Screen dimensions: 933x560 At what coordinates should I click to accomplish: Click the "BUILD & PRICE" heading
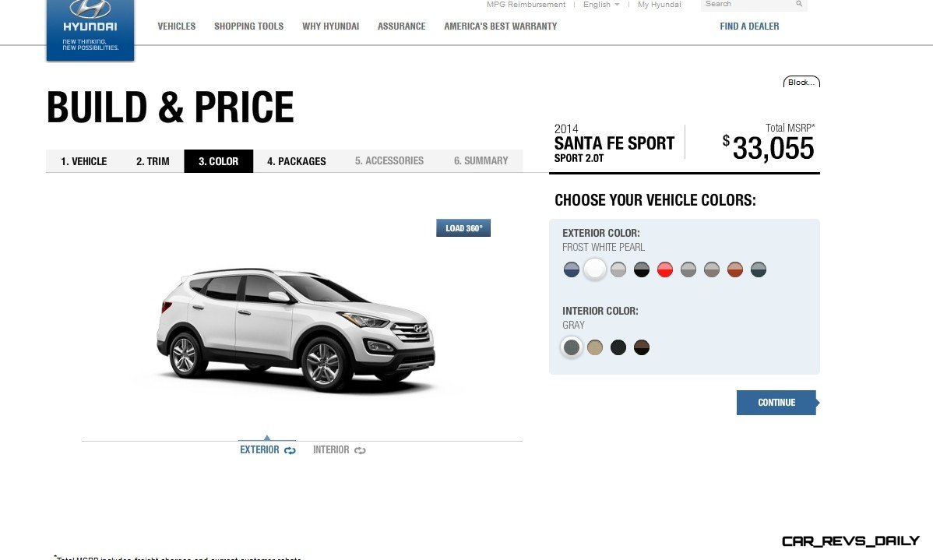(x=171, y=107)
